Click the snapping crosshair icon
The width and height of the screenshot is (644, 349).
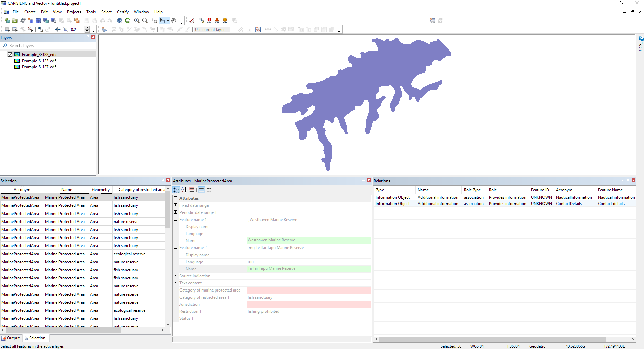66,29
